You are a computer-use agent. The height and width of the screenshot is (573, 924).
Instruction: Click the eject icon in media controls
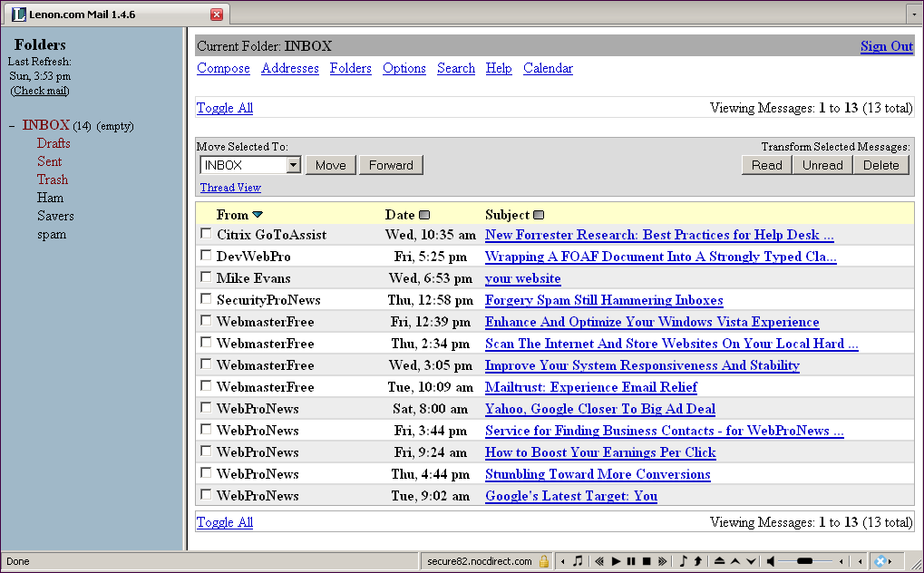click(718, 561)
